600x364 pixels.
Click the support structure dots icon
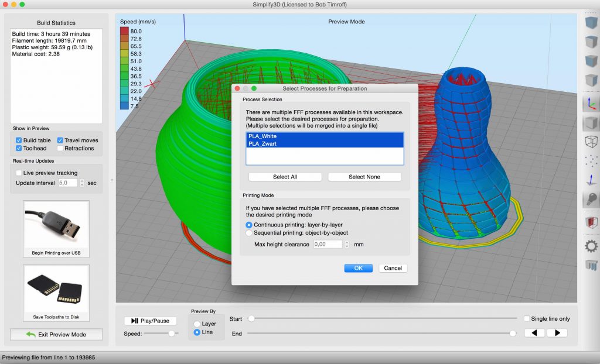coord(591,162)
